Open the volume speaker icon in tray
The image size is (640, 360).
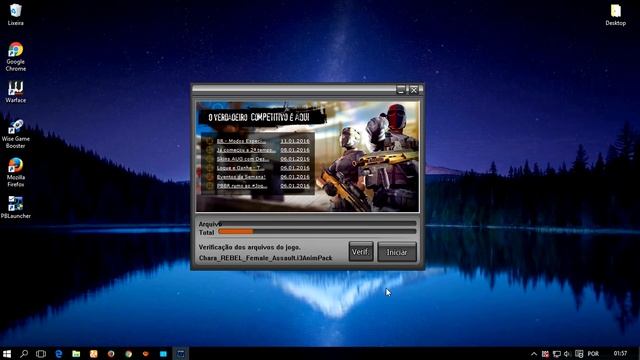[x=567, y=354]
